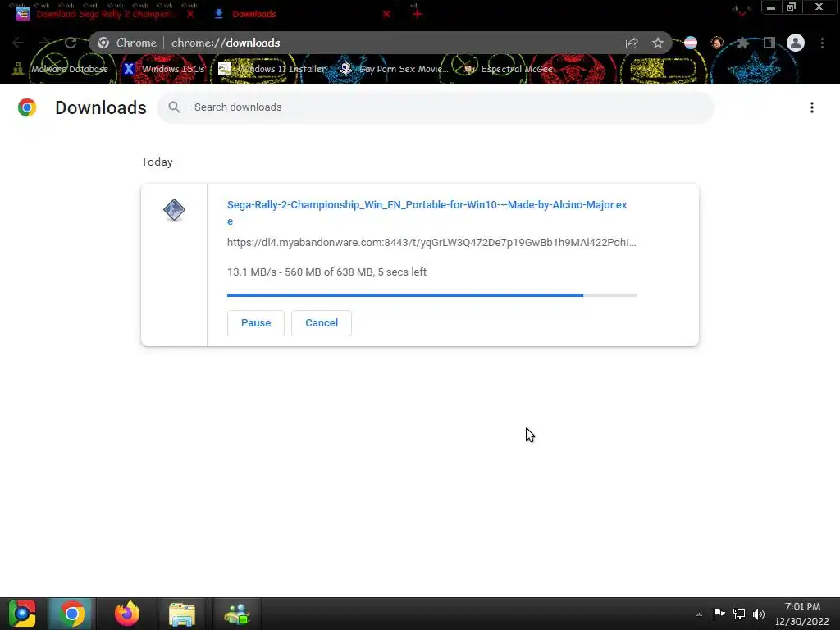This screenshot has width=840, height=630.
Task: Focus the Search downloads field
Action: [435, 107]
